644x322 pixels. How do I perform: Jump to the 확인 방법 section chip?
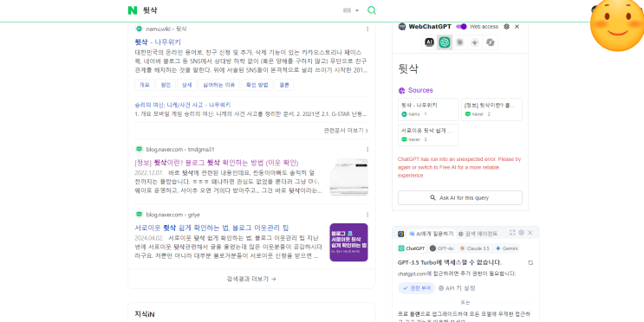coord(257,85)
